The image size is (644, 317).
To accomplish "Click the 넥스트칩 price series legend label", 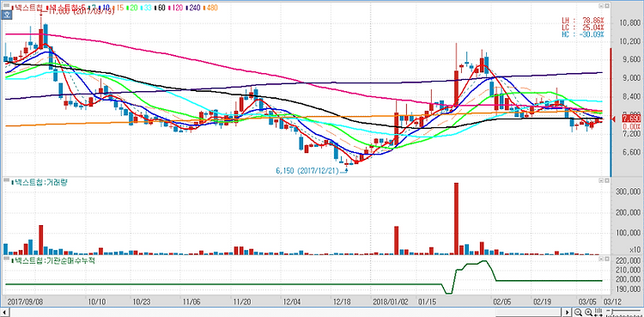I will [27, 8].
